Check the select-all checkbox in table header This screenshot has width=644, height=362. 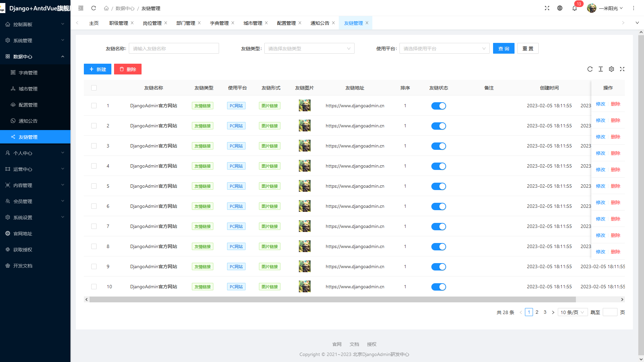coord(94,88)
